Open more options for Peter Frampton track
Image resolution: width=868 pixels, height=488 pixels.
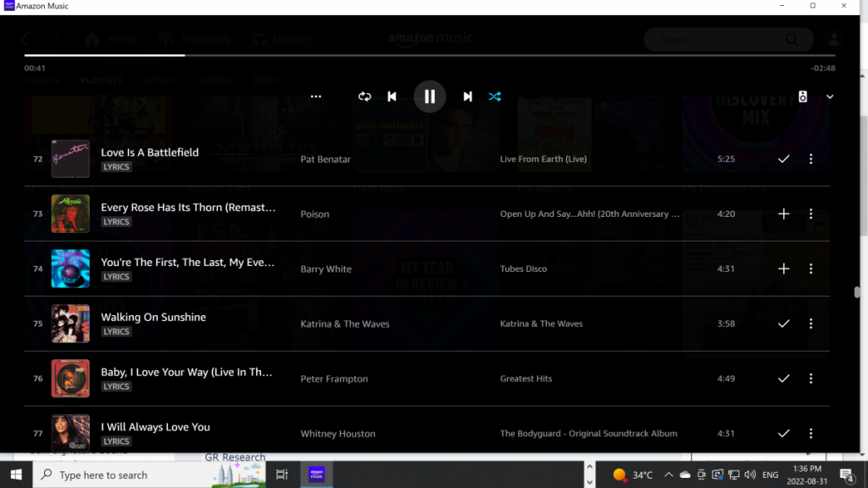[810, 379]
